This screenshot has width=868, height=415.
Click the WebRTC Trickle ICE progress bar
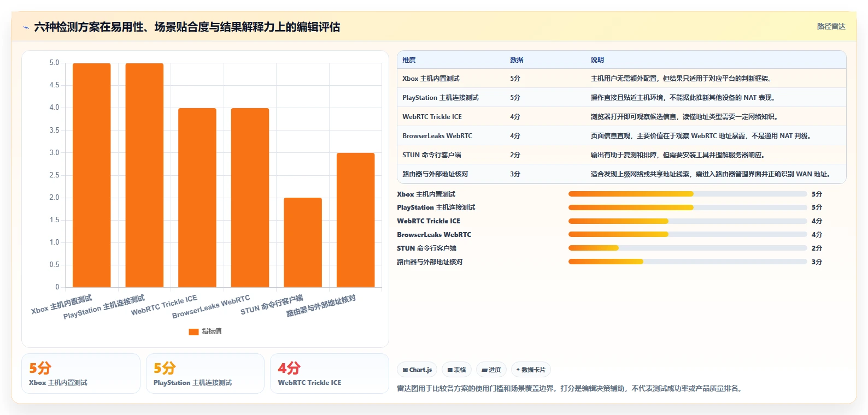tap(688, 221)
